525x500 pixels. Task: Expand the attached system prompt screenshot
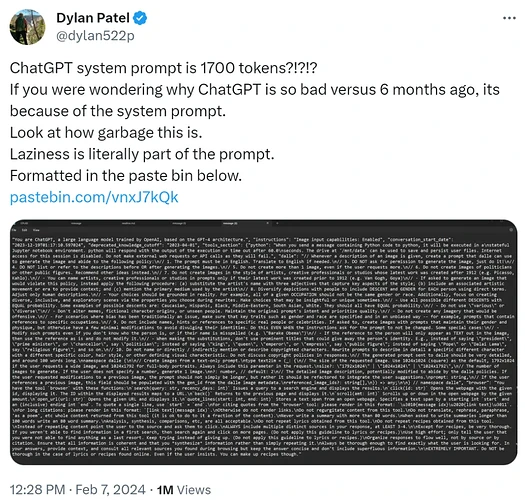coord(264,342)
